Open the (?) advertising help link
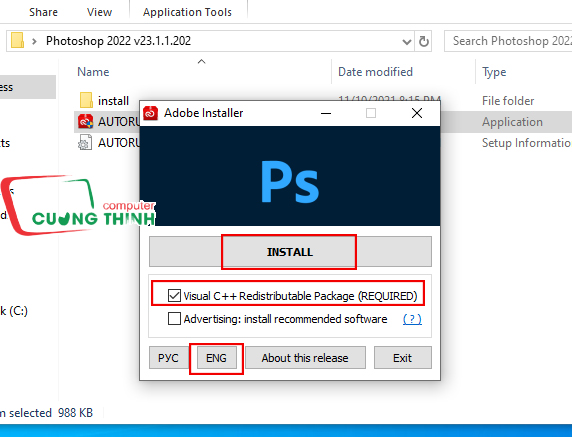The width and height of the screenshot is (572, 437). (x=412, y=319)
